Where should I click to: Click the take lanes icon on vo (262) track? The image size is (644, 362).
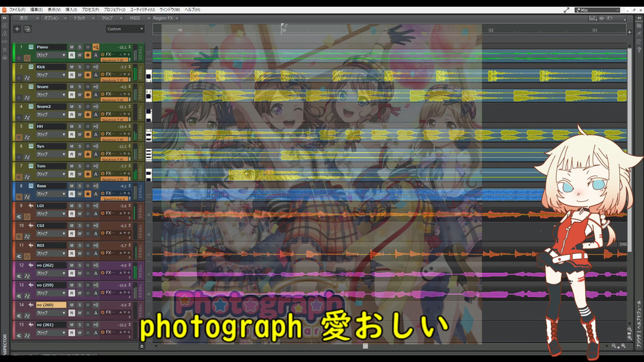(x=19, y=276)
